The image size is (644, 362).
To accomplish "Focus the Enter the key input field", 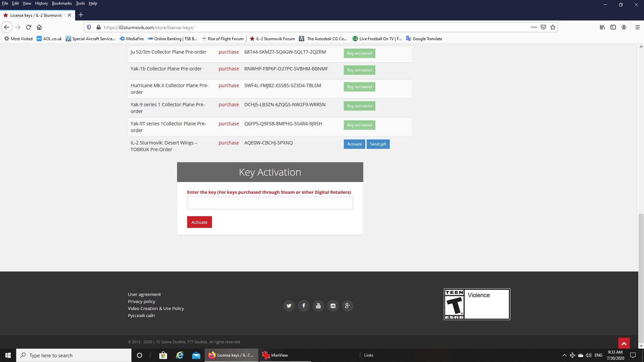I will click(x=270, y=203).
